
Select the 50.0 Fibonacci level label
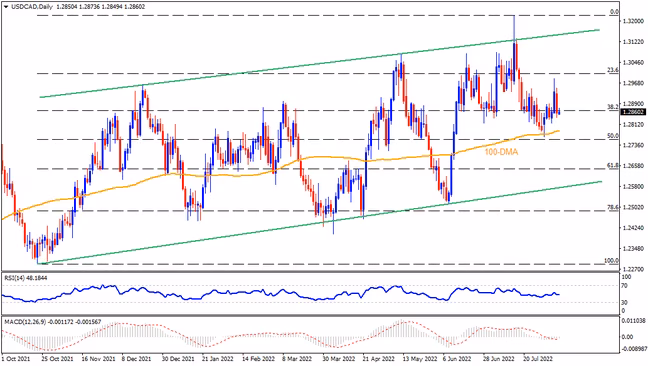pos(613,136)
